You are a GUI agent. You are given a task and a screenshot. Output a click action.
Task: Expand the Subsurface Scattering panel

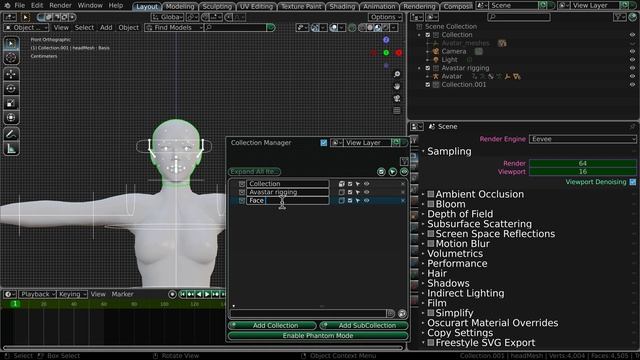(x=479, y=224)
